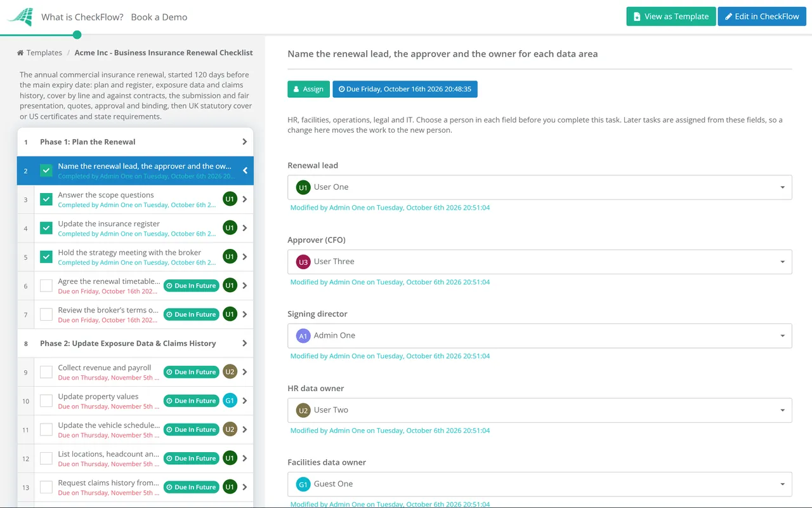Open the Renewal lead dropdown
Screen dimensions: 812x508
point(540,187)
